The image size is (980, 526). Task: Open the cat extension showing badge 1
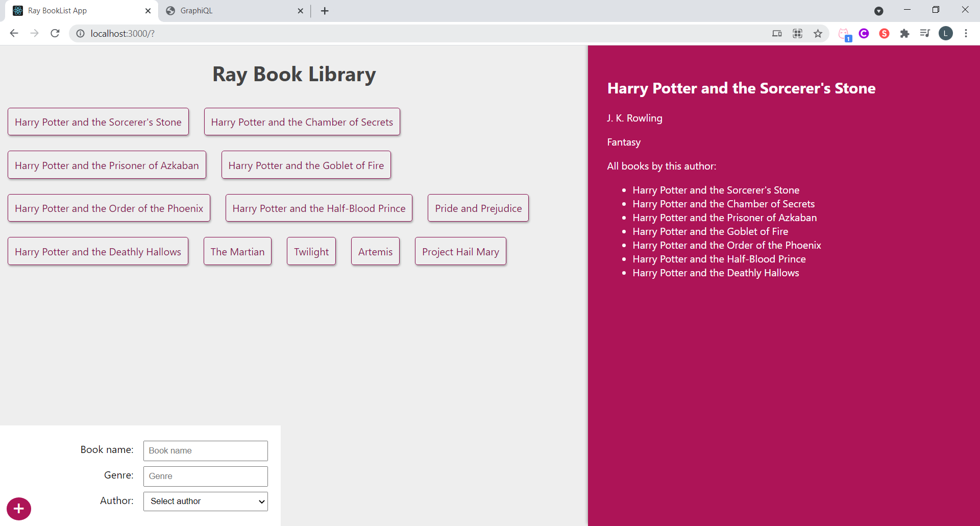pyautogui.click(x=844, y=33)
